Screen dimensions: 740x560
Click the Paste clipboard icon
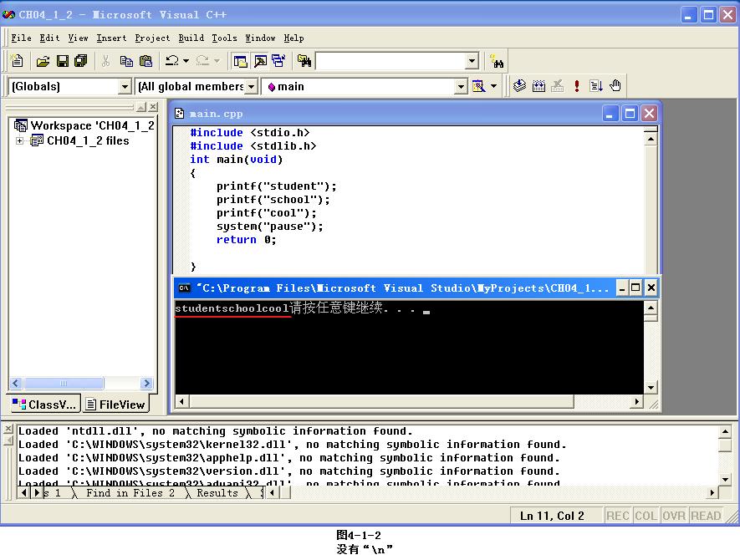click(x=145, y=61)
